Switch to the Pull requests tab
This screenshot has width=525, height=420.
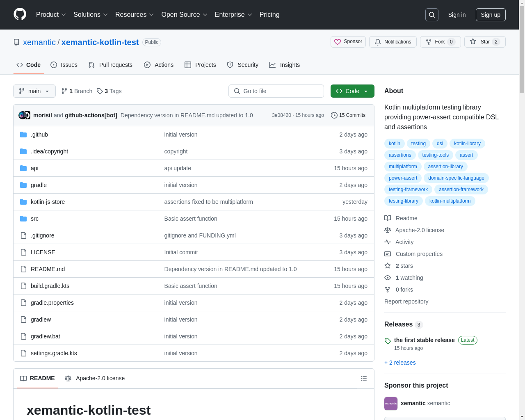pos(110,65)
